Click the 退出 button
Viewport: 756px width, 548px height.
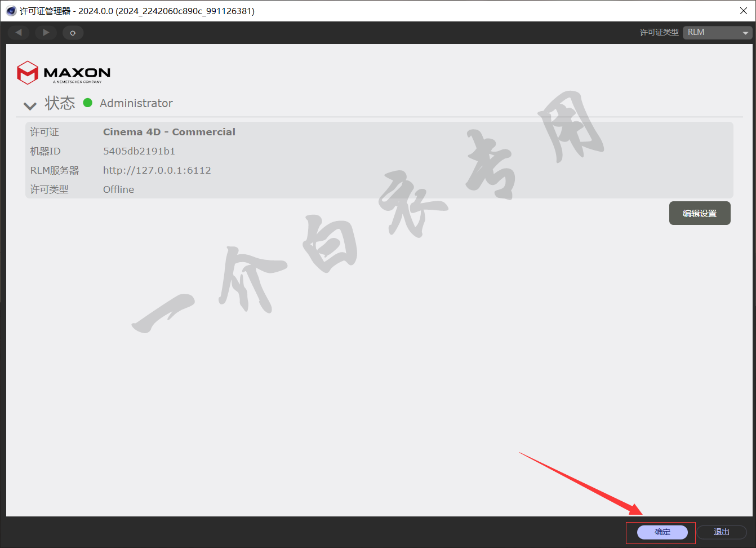(x=722, y=532)
